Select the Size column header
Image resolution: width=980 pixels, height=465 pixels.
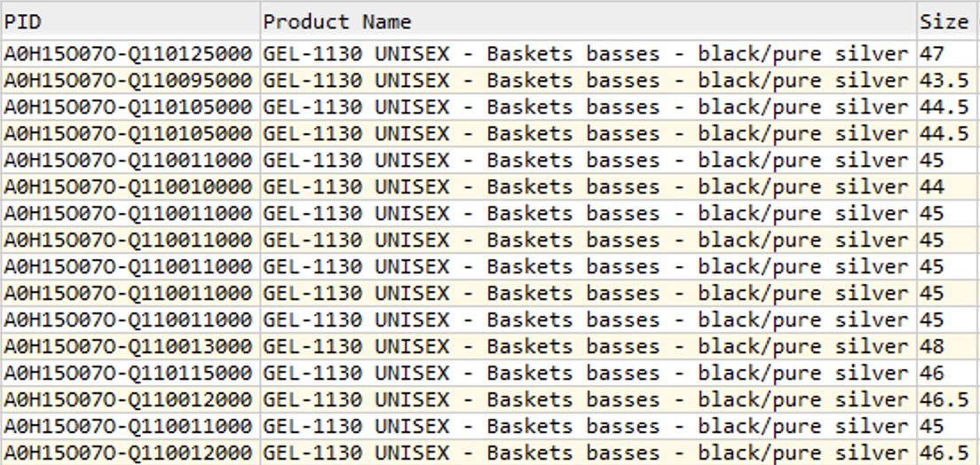click(947, 21)
